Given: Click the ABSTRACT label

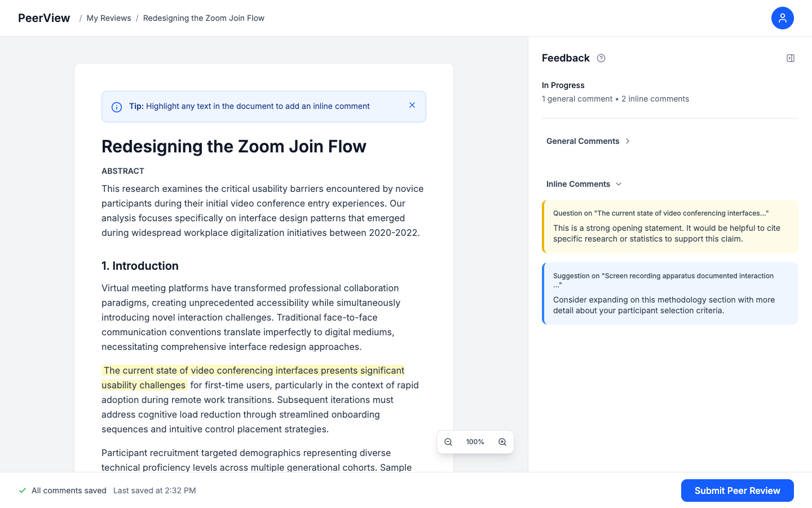Looking at the screenshot, I should (x=123, y=171).
